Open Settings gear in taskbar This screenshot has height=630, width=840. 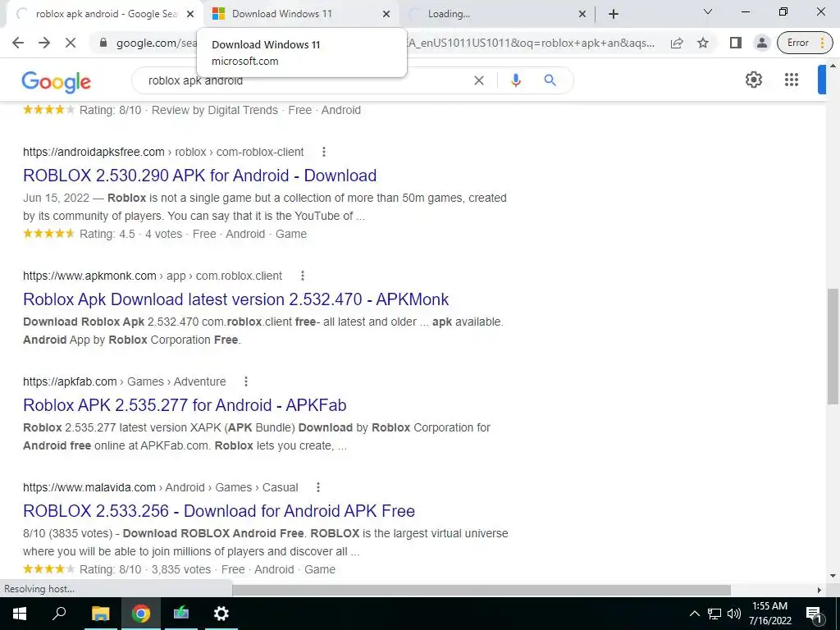221,614
